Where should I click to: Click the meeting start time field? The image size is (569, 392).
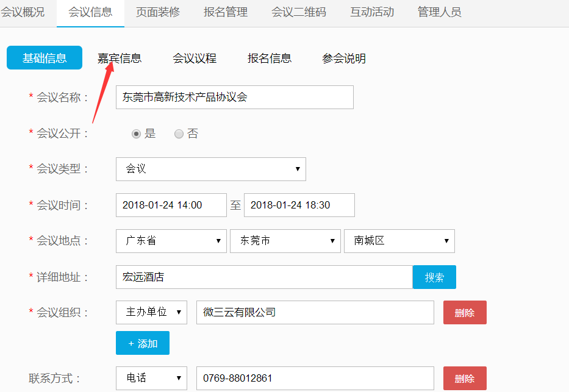(171, 205)
